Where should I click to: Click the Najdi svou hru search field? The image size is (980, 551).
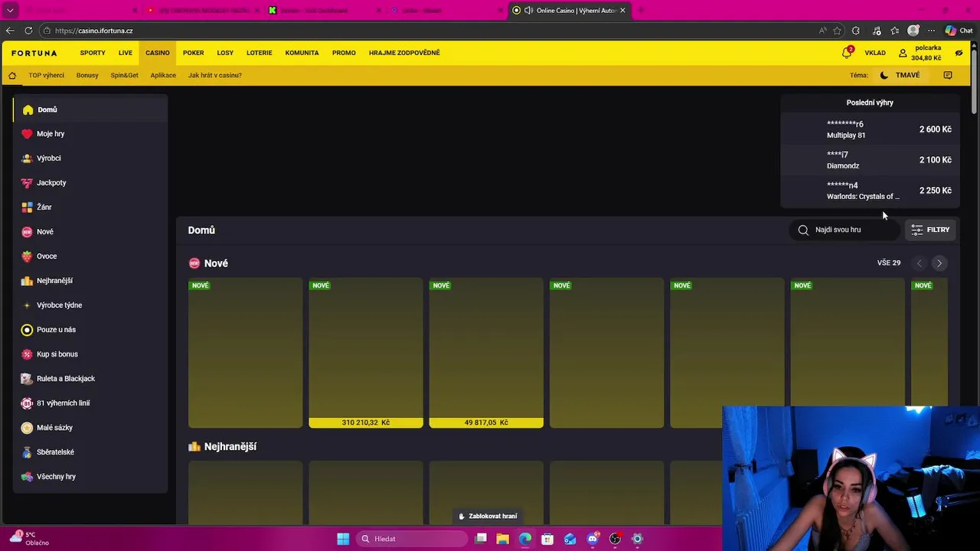click(x=845, y=230)
